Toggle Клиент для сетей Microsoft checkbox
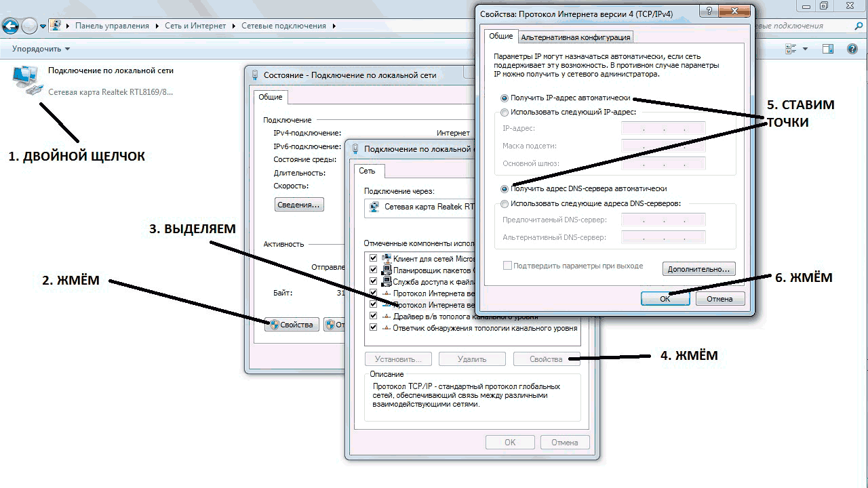The image size is (868, 488). 373,258
